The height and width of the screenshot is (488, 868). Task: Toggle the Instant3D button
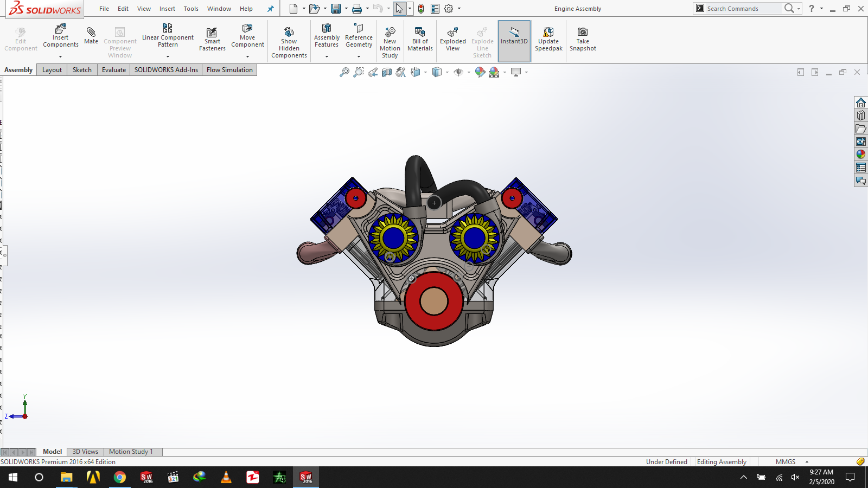[x=514, y=41]
